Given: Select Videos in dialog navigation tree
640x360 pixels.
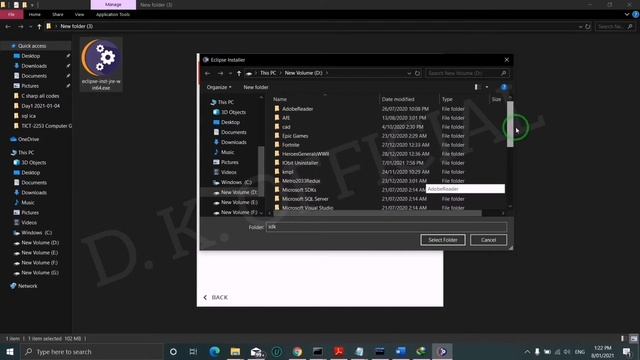Looking at the screenshot, I should tap(228, 172).
